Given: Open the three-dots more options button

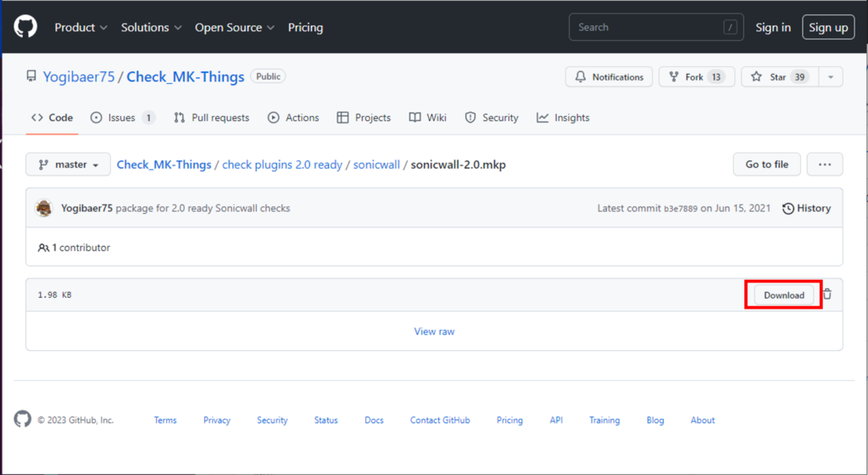Looking at the screenshot, I should (824, 165).
